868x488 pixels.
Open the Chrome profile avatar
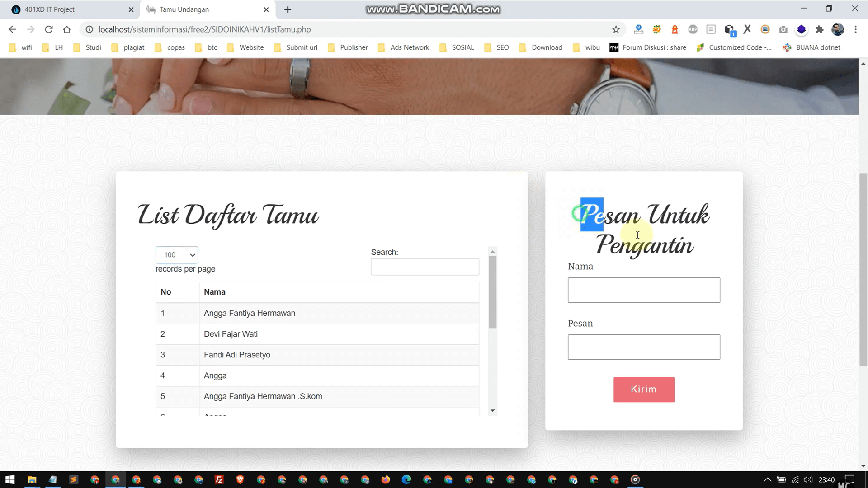point(837,29)
